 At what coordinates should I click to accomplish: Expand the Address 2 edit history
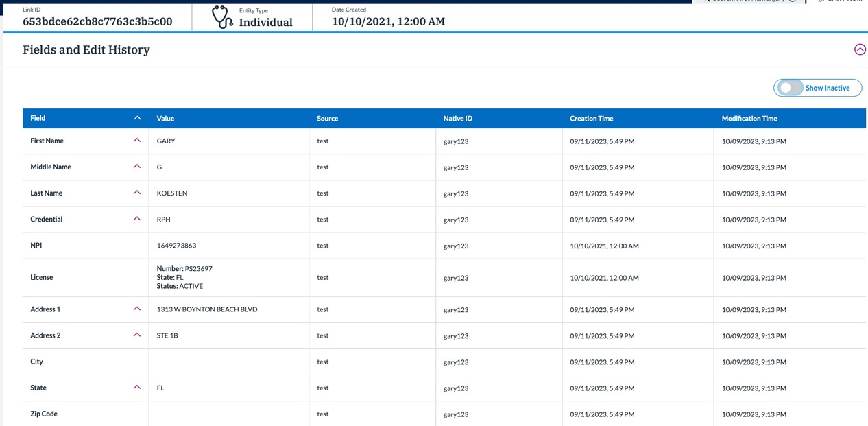tap(137, 335)
